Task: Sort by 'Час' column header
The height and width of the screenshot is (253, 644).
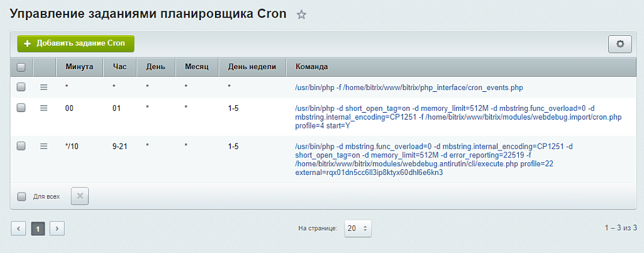Action: point(119,67)
